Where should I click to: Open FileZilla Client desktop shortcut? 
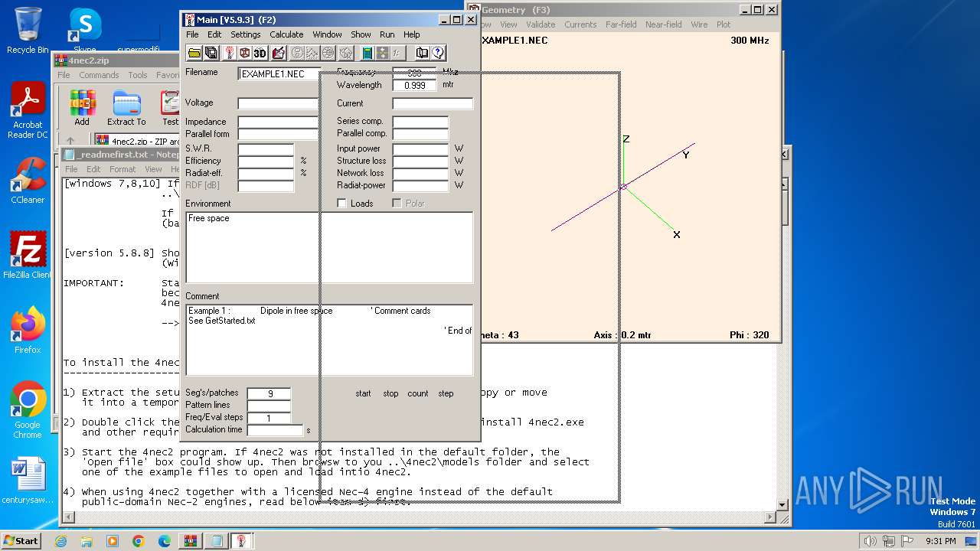click(x=28, y=255)
